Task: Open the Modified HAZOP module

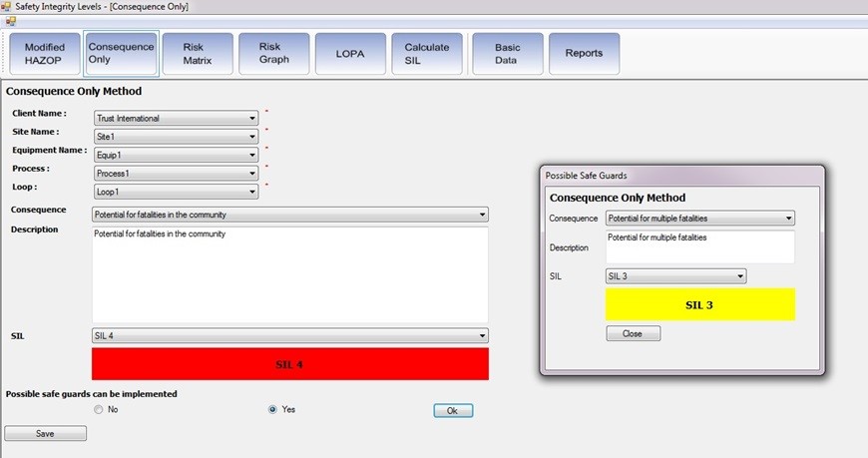Action: pyautogui.click(x=45, y=54)
